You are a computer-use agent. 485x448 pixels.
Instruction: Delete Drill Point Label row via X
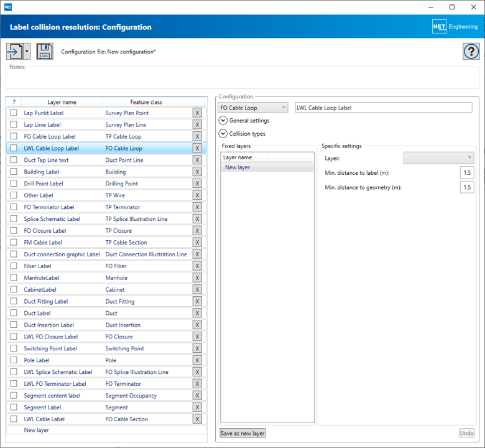[x=197, y=184]
